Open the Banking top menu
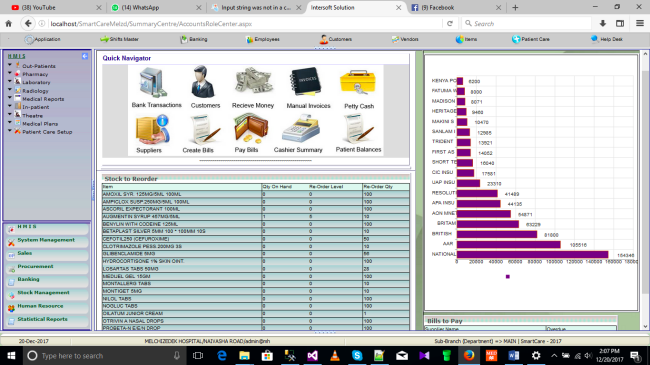Screen dimensions: 650x365 click(194, 39)
